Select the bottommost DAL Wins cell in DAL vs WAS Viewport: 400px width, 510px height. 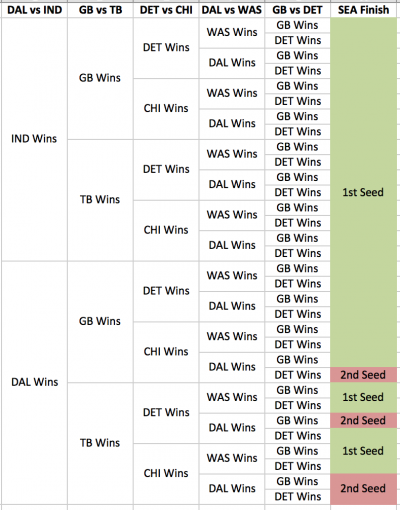pyautogui.click(x=232, y=489)
